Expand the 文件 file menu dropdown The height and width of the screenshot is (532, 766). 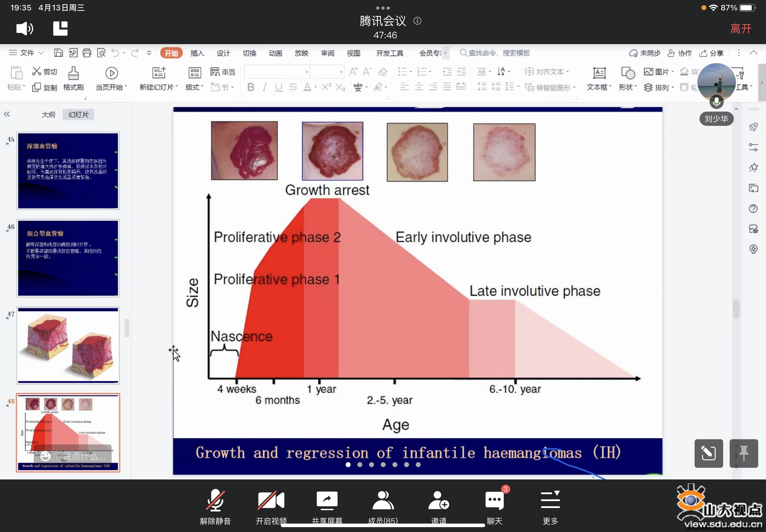point(27,53)
